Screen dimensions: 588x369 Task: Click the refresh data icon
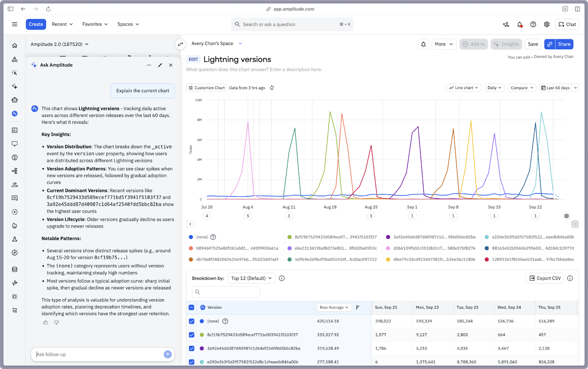pyautogui.click(x=272, y=88)
